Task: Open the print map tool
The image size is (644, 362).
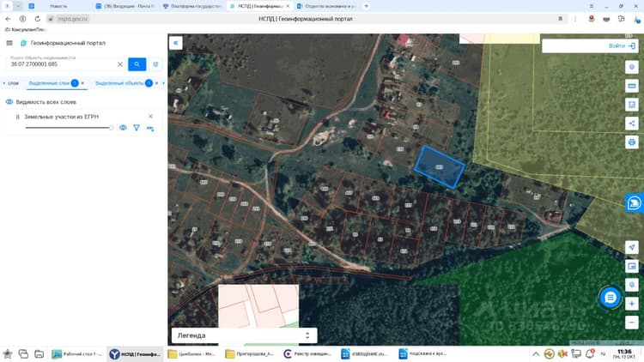Action: tap(632, 142)
